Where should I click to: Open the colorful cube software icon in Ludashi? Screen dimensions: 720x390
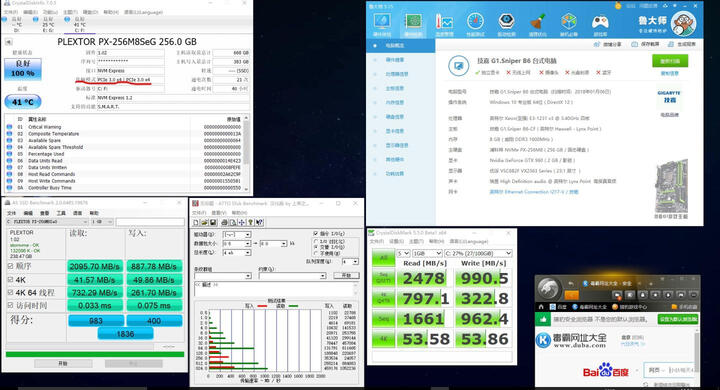[x=569, y=21]
